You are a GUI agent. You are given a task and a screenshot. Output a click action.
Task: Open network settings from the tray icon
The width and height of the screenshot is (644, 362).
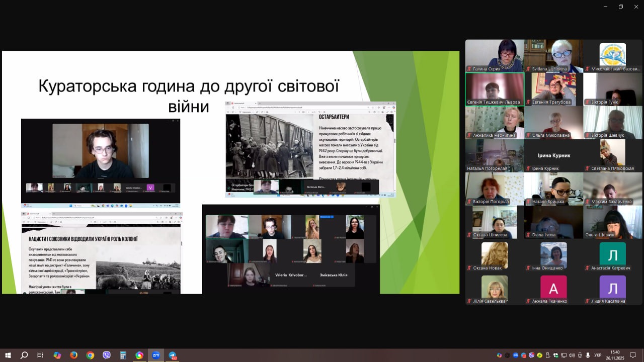pos(563,355)
